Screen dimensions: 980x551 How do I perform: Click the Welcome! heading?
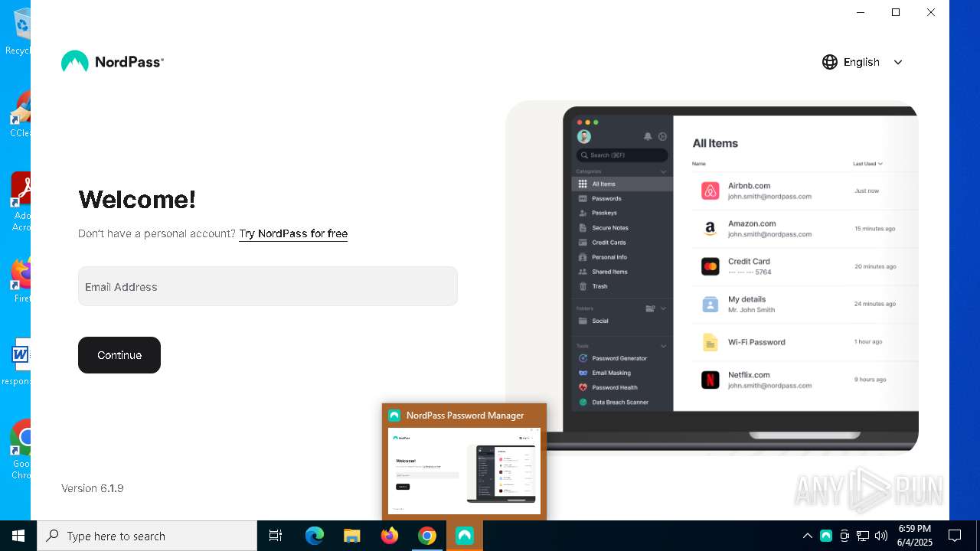coord(137,200)
